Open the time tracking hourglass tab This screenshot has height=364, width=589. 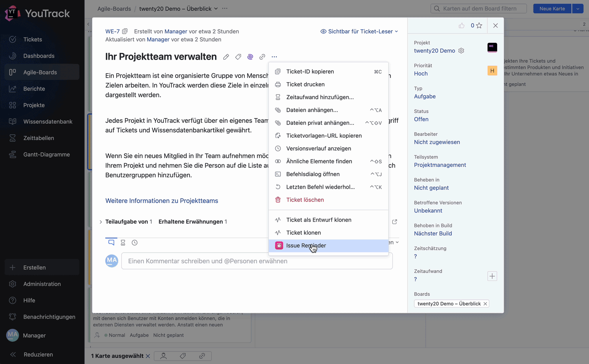pos(123,243)
